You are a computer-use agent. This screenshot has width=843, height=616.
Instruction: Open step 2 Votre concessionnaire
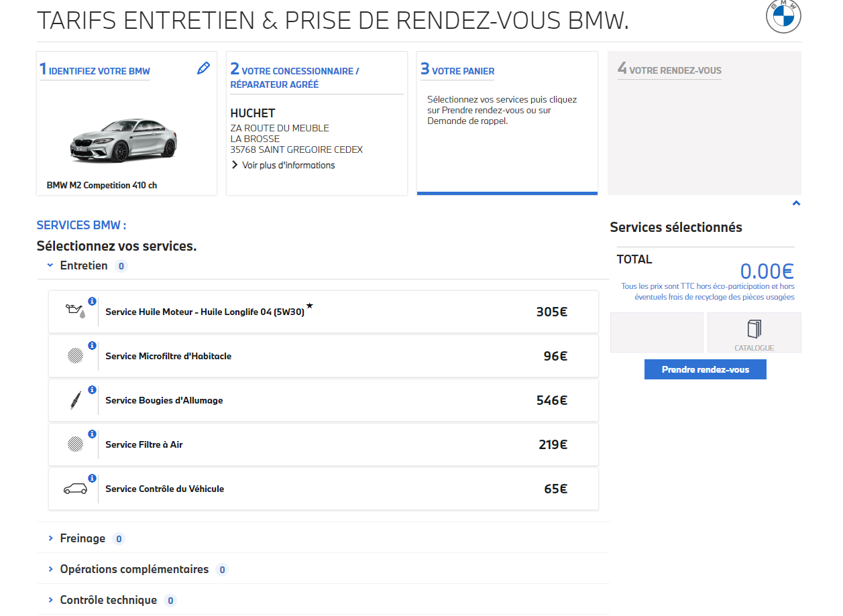pos(295,76)
